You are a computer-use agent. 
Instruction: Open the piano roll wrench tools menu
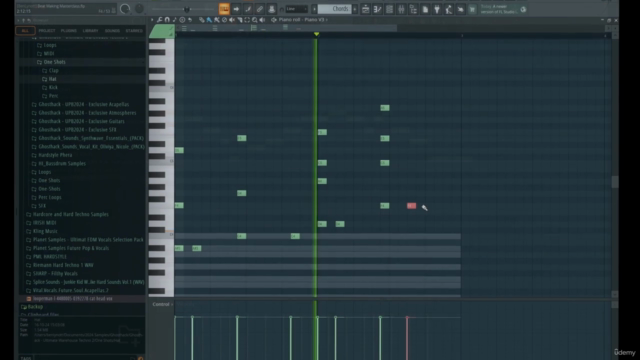[x=160, y=20]
